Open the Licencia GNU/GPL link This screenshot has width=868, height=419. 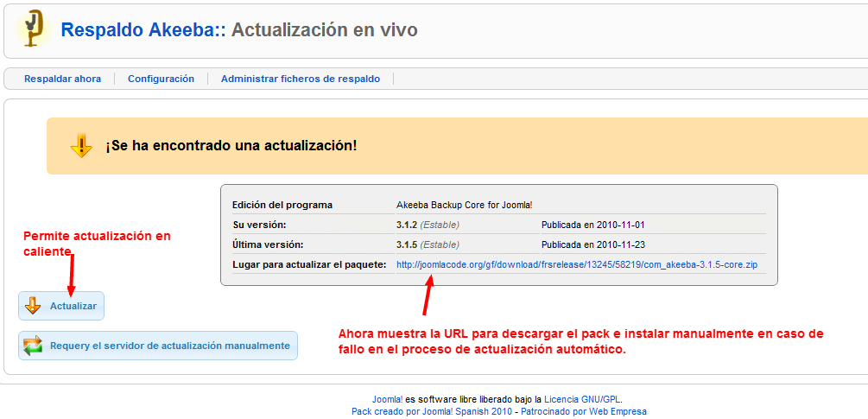pyautogui.click(x=583, y=399)
